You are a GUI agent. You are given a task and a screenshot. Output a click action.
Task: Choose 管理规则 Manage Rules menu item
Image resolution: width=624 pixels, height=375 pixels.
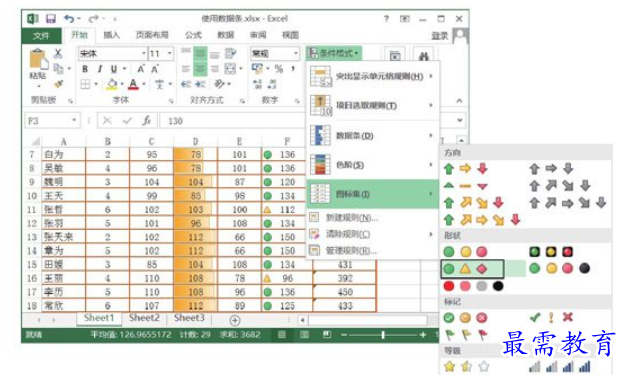pos(372,251)
